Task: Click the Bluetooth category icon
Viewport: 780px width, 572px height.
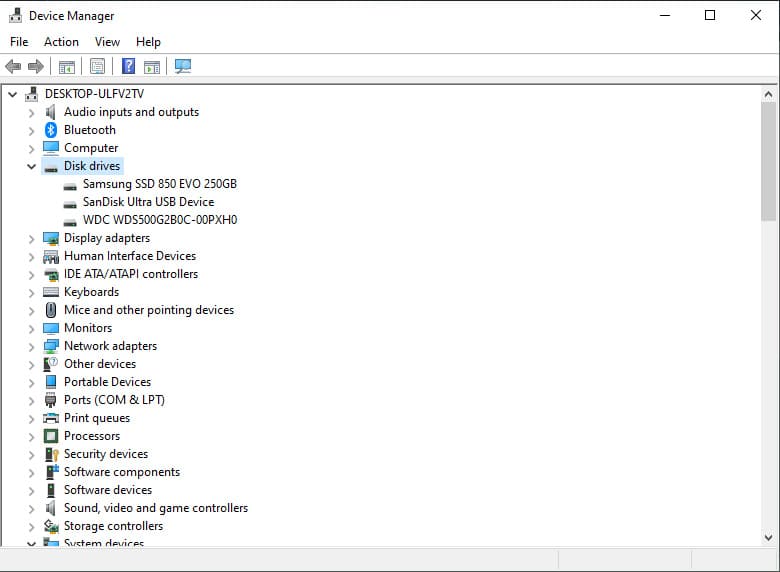Action: pyautogui.click(x=51, y=130)
